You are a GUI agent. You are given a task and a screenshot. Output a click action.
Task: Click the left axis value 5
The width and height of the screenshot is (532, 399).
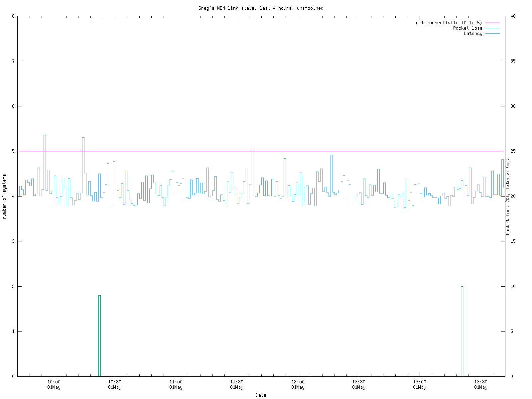pos(13,151)
